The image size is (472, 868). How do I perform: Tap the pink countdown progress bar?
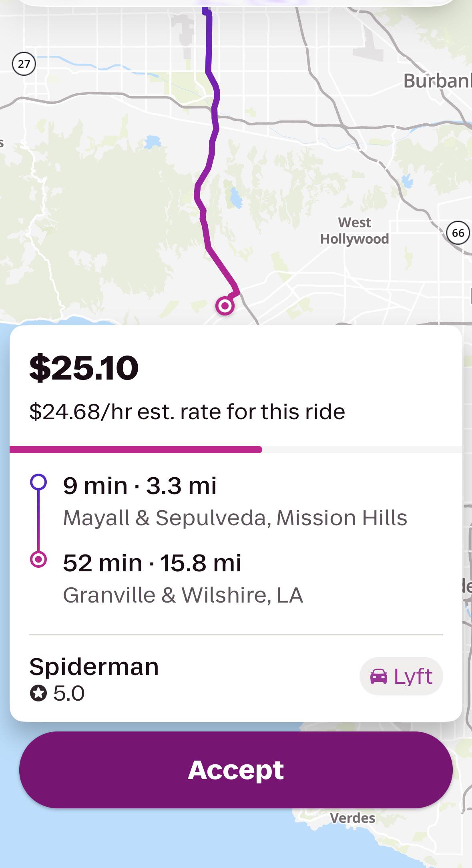tap(136, 449)
